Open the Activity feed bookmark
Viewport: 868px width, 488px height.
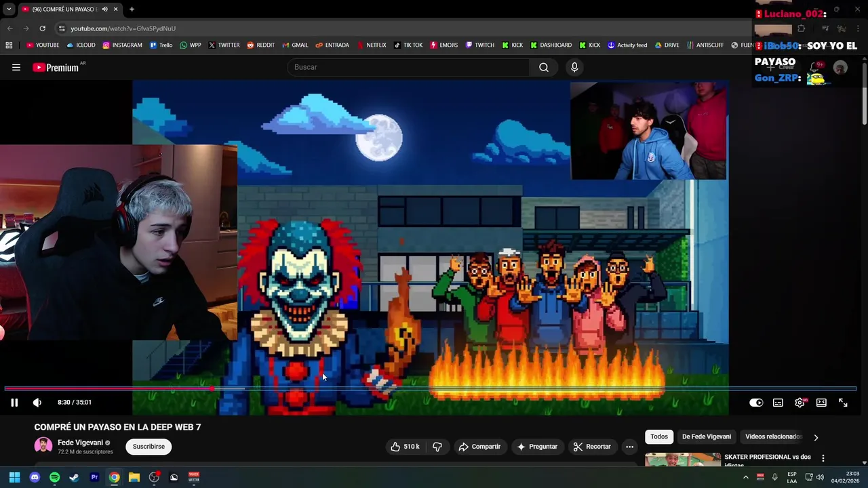[x=627, y=45]
